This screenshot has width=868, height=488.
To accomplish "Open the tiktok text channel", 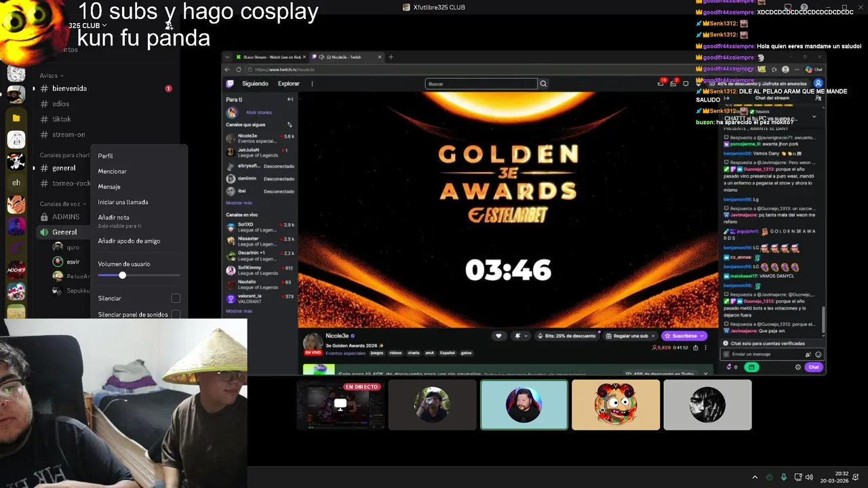I will 61,119.
